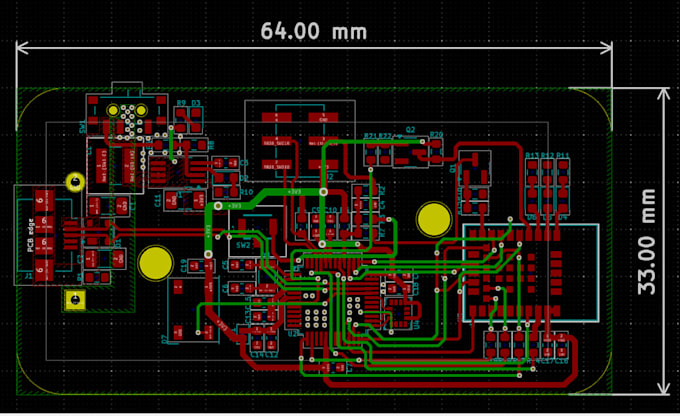
Task: Select the 64.00 mm width dimension text
Action: [314, 32]
